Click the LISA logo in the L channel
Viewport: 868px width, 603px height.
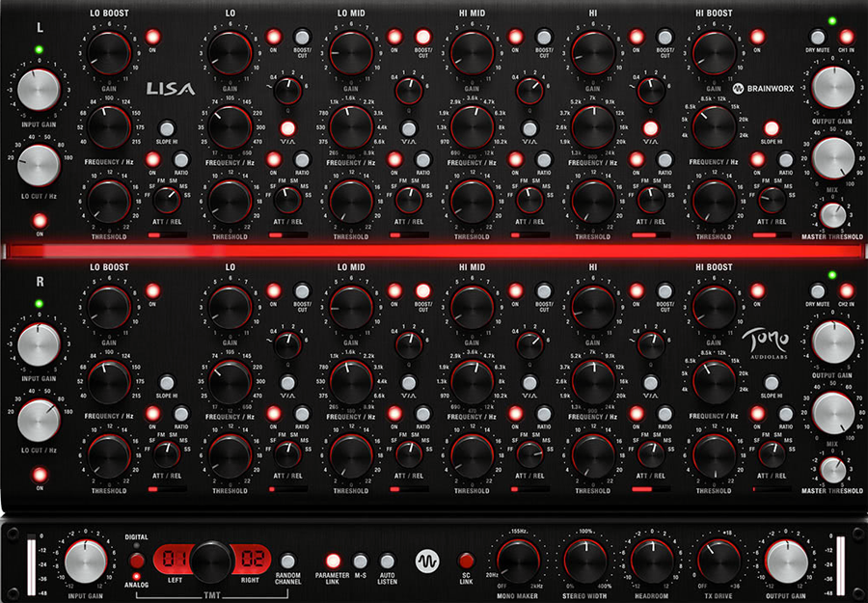pos(171,89)
